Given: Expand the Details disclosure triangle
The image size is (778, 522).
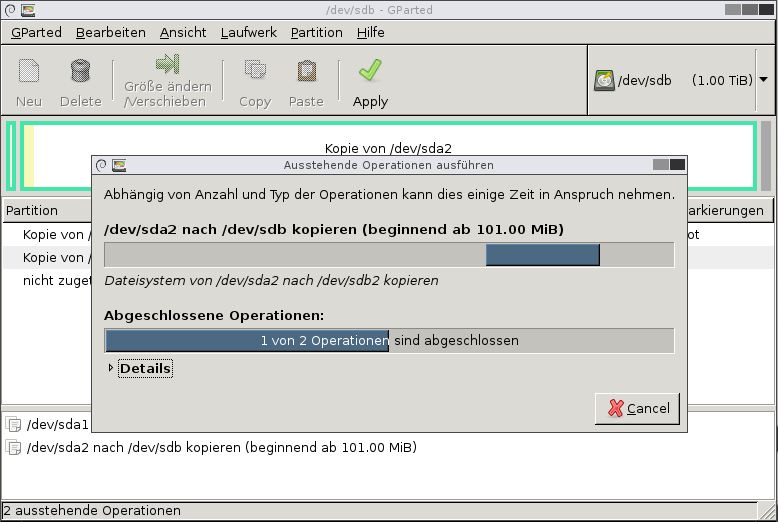Looking at the screenshot, I should click(111, 368).
